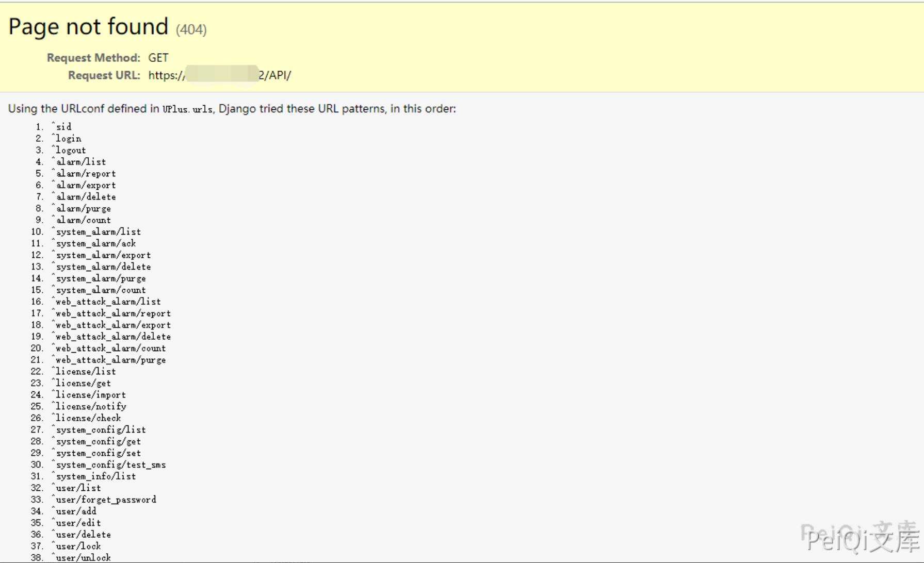Click the ^system_config/test_sms pattern
This screenshot has height=563, width=924.
(x=109, y=465)
